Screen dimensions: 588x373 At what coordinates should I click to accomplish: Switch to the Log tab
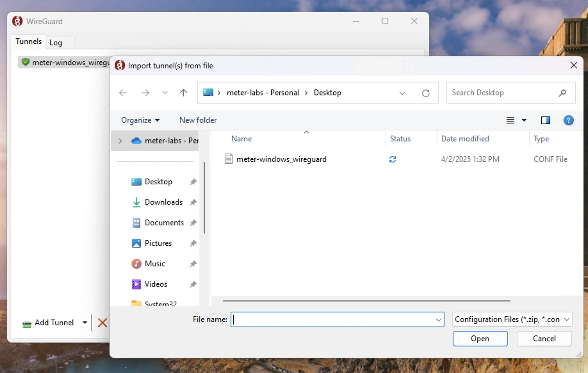pyautogui.click(x=56, y=42)
